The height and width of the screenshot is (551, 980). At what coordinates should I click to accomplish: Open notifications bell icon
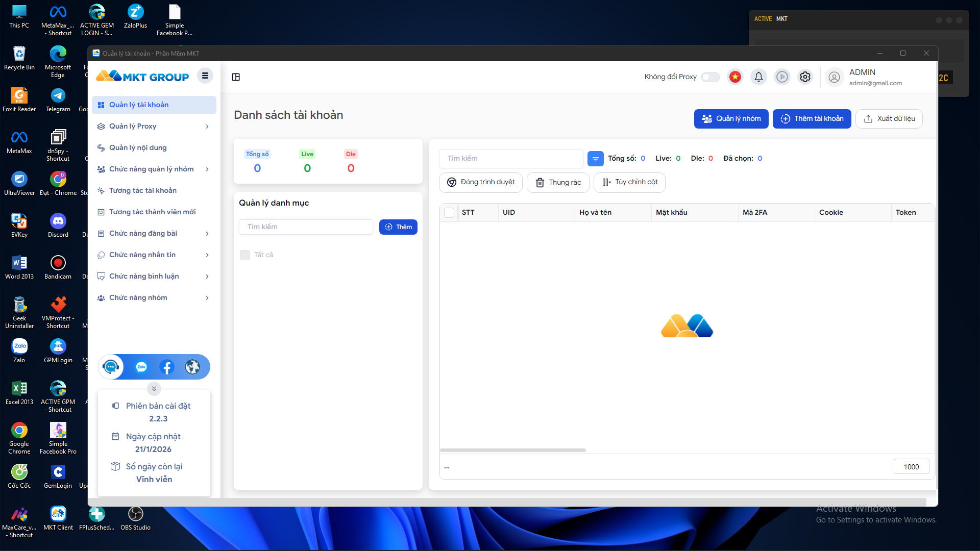pyautogui.click(x=758, y=77)
